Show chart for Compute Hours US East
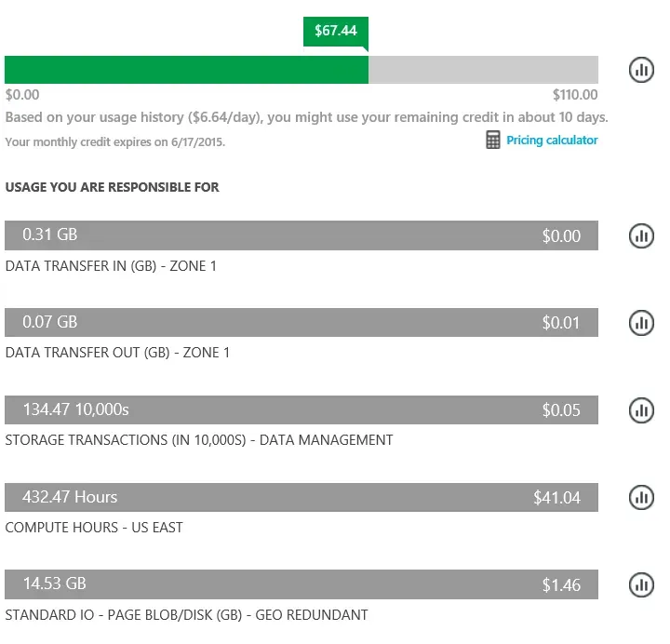 pyautogui.click(x=641, y=497)
